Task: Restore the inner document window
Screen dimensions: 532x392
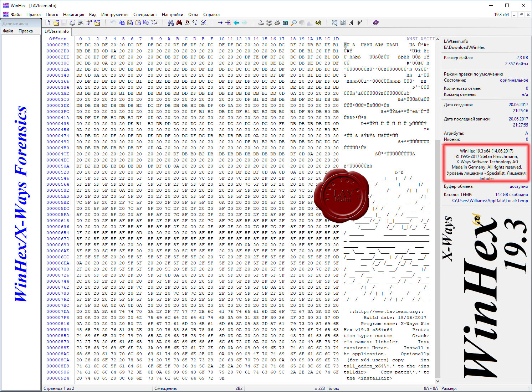Action: (521, 15)
